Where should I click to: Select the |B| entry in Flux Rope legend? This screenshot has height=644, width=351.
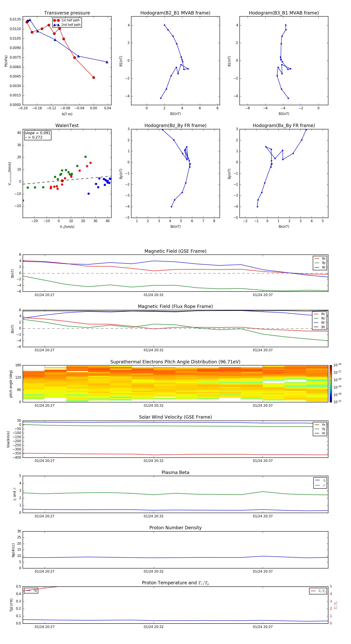click(320, 327)
